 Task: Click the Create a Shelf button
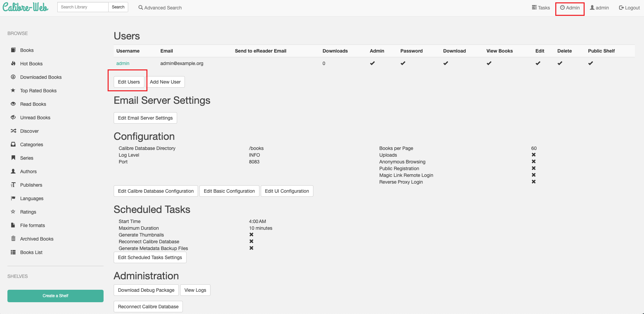(55, 296)
